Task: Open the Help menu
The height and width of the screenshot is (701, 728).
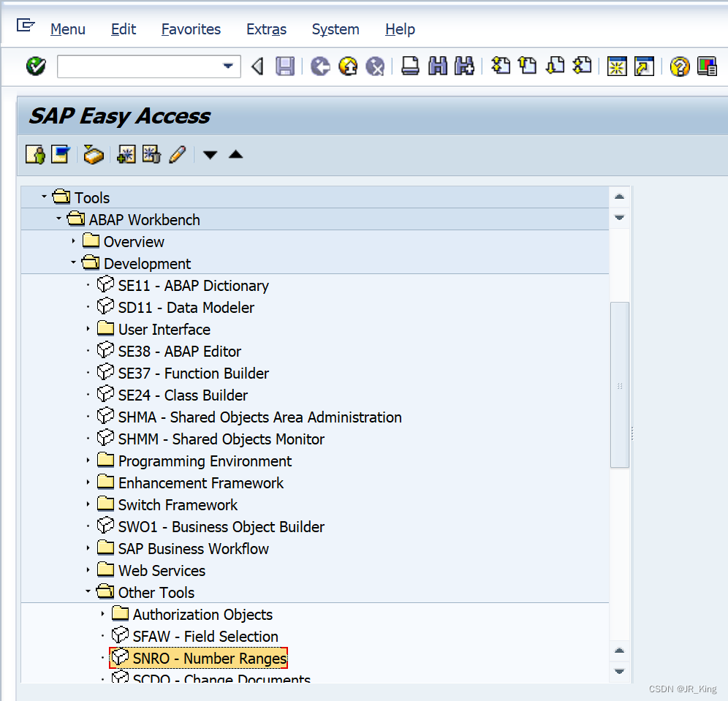Action: pos(401,29)
